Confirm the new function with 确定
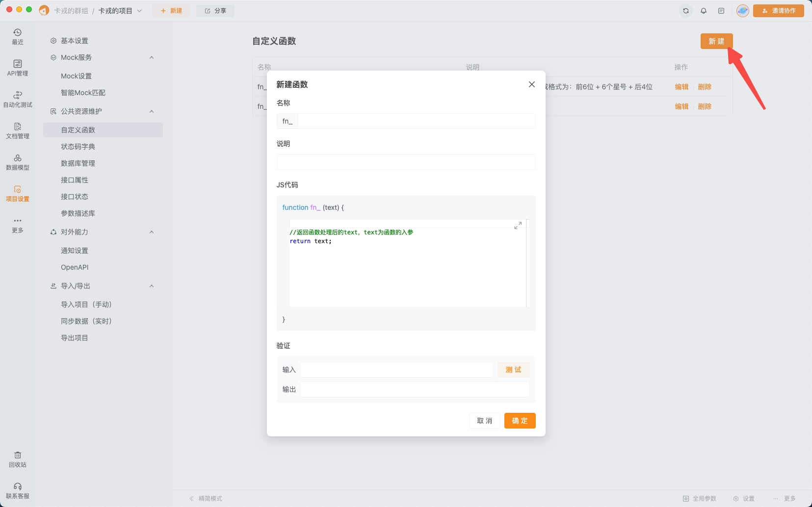 [x=520, y=421]
